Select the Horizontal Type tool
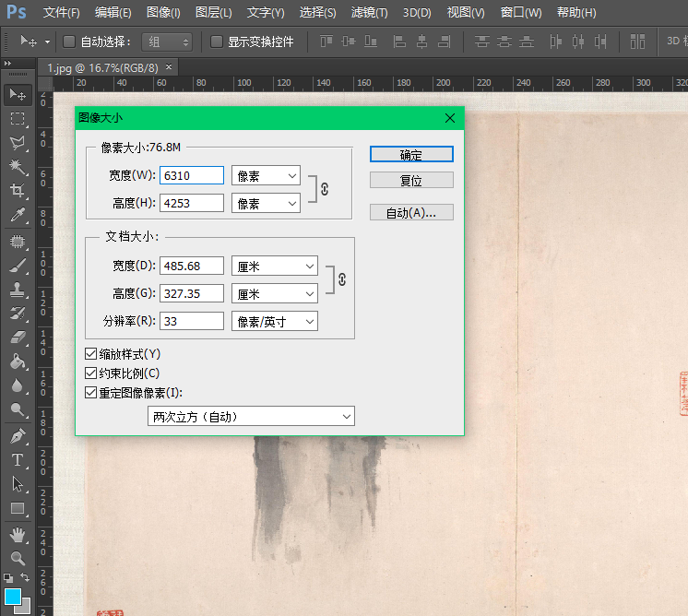Image resolution: width=688 pixels, height=616 pixels. (18, 460)
